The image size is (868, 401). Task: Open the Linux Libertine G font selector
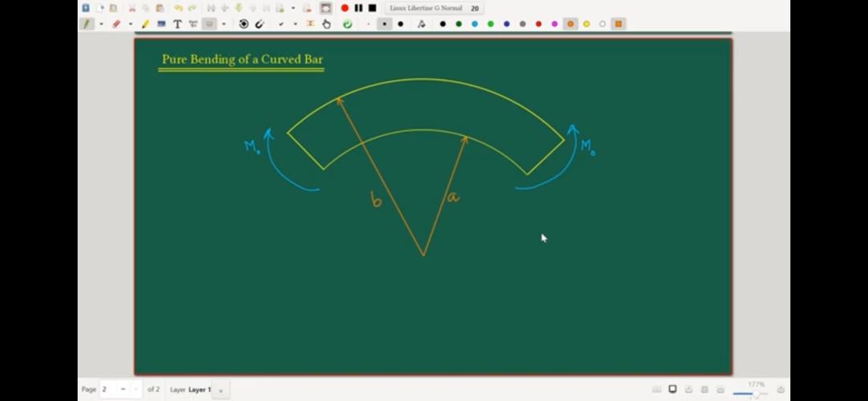click(434, 8)
